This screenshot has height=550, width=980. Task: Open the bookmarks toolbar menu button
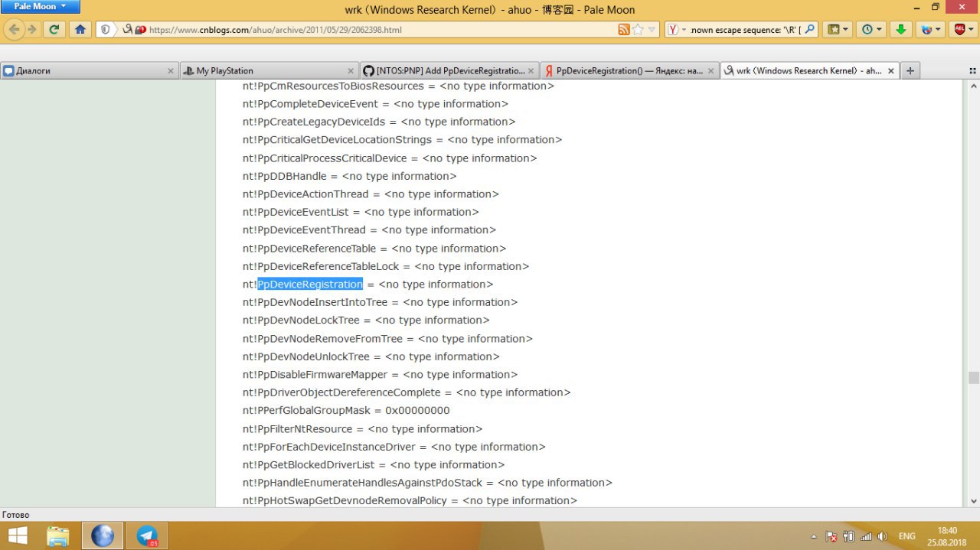pyautogui.click(x=838, y=29)
